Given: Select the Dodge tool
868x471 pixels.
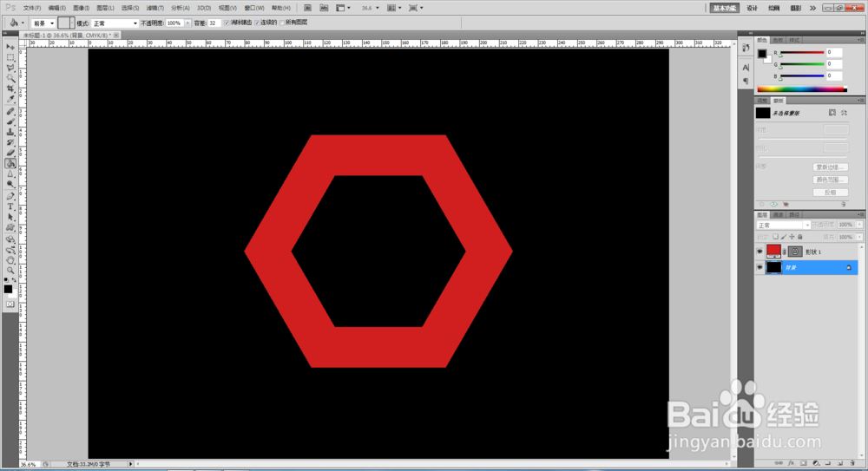Looking at the screenshot, I should point(10,185).
